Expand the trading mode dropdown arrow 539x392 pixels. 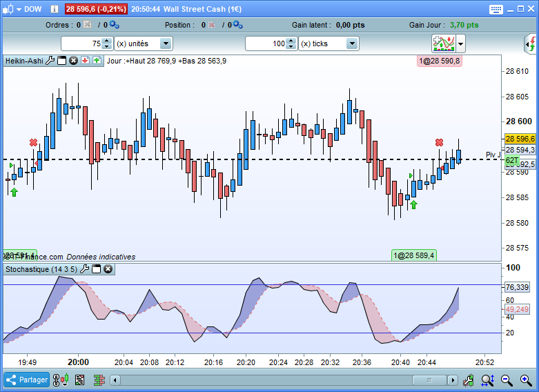click(460, 44)
